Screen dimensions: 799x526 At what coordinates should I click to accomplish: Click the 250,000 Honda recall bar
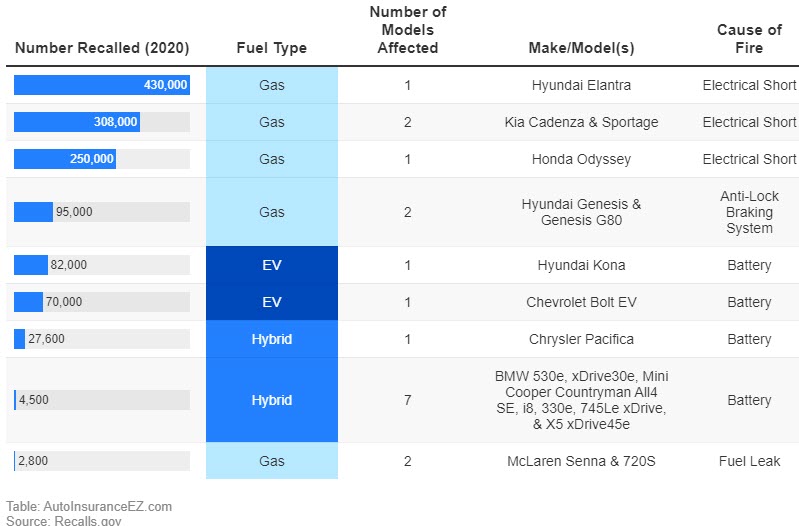tap(64, 159)
